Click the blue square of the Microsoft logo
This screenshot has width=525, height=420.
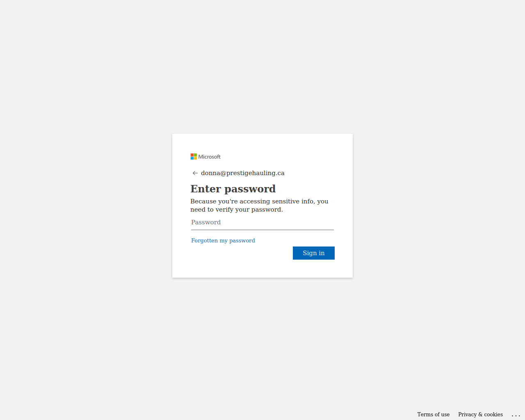pyautogui.click(x=192, y=158)
